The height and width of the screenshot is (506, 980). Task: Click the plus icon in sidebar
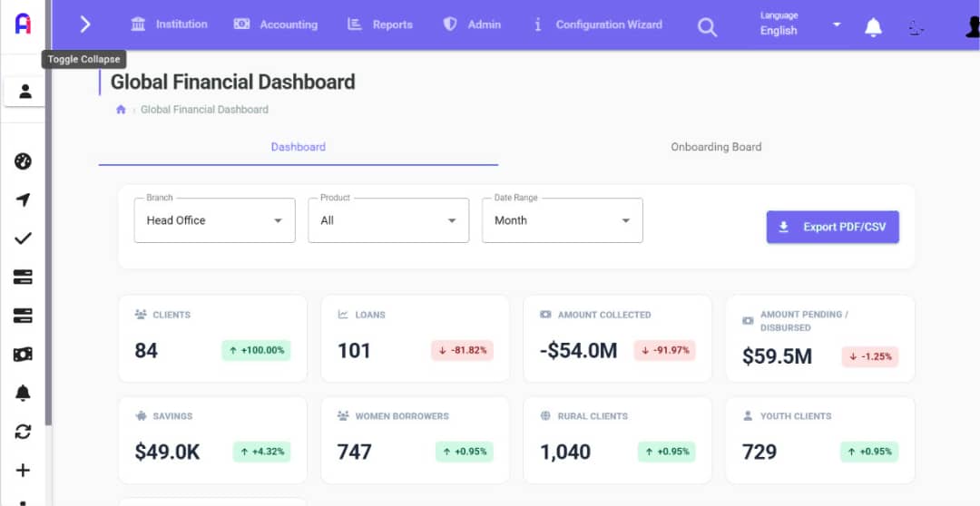click(23, 471)
